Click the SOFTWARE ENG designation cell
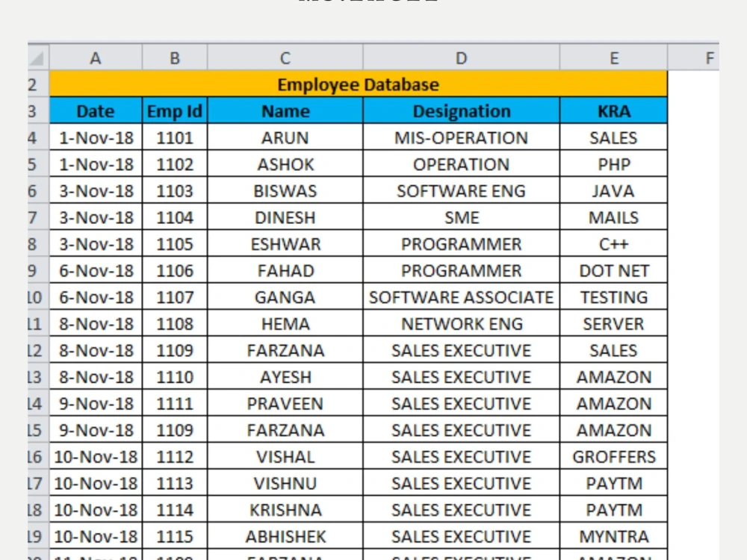The width and height of the screenshot is (747, 560). (x=462, y=191)
